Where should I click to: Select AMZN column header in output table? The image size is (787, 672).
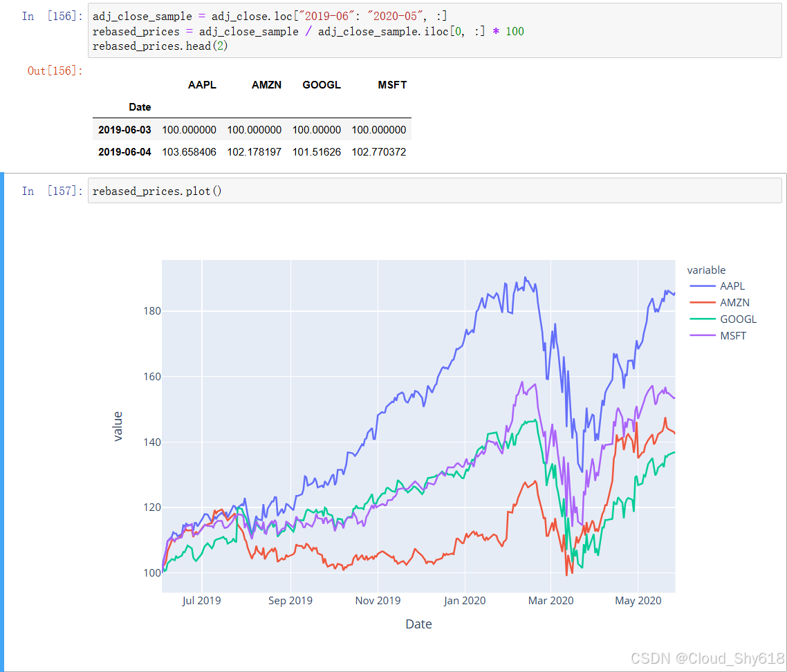266,85
